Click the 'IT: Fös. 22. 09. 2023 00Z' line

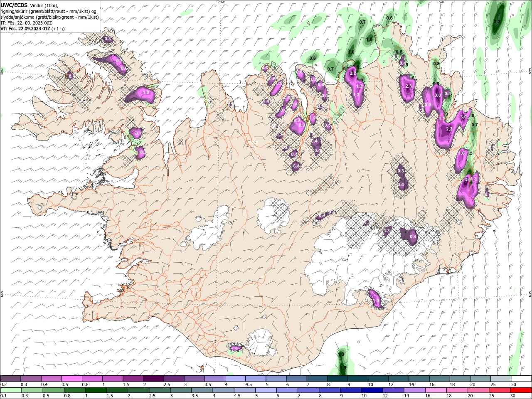point(26,23)
